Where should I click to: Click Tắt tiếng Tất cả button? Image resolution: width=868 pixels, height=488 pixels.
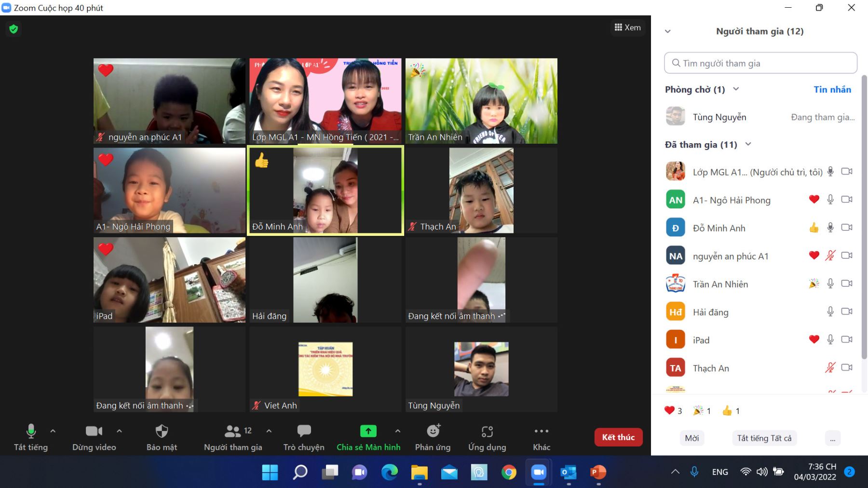tap(764, 438)
